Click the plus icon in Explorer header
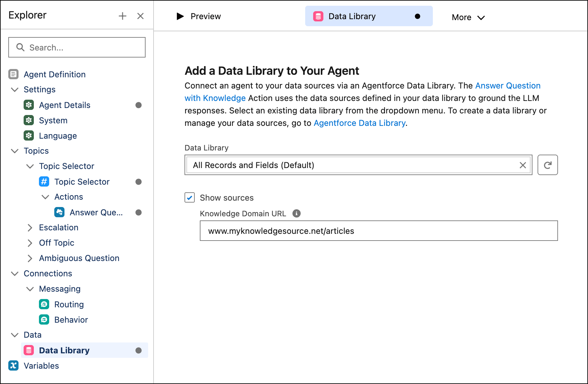 click(123, 16)
